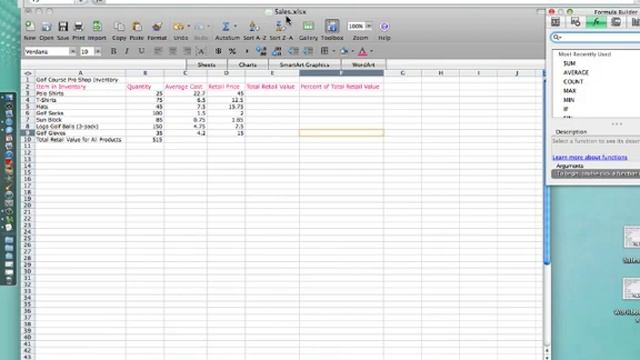This screenshot has height=360, width=640.
Task: Switch to the Charts gallery tab
Action: pyautogui.click(x=248, y=65)
